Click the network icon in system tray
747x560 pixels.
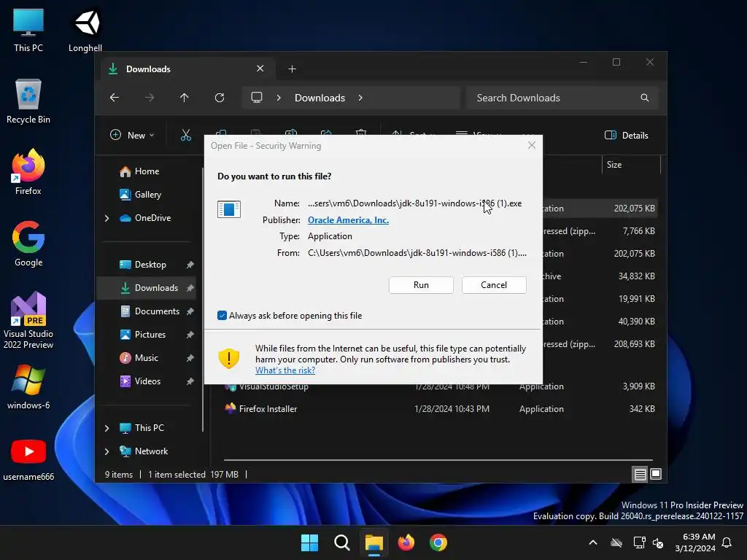tap(639, 542)
